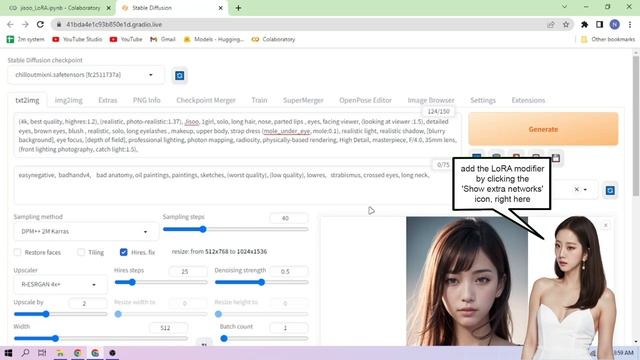
Task: Open the Chrome profile avatar
Action: [614, 24]
